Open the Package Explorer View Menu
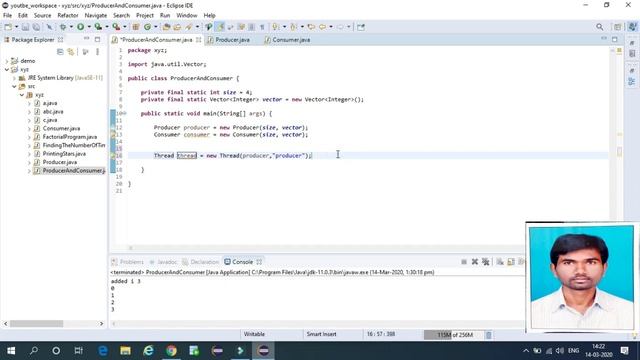640x360 pixels. click(x=98, y=52)
